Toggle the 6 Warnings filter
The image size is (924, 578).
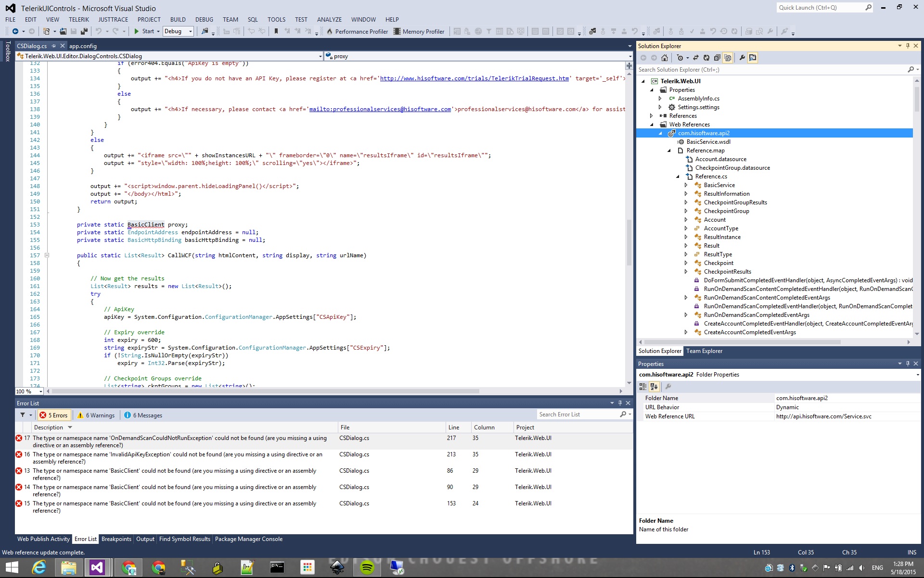point(96,415)
